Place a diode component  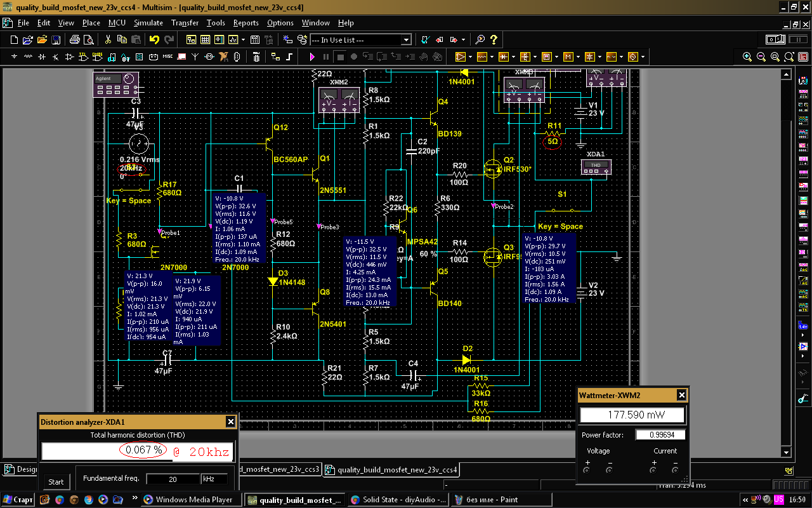[42, 57]
